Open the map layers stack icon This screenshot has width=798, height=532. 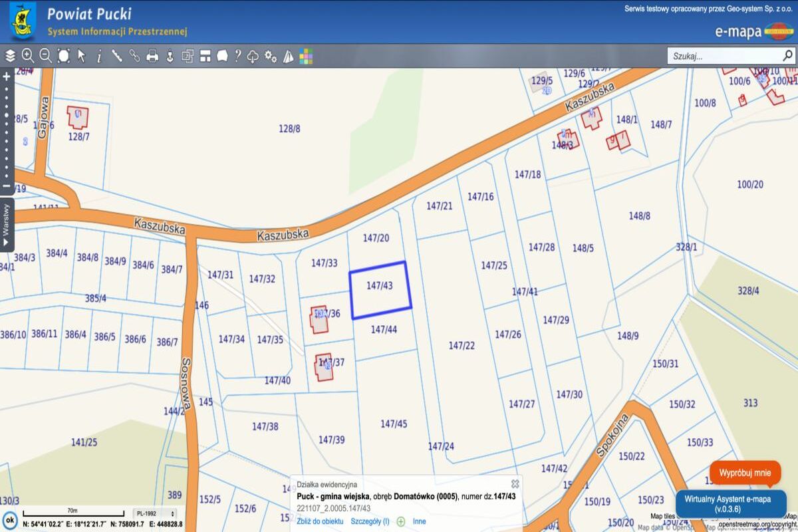click(10, 56)
